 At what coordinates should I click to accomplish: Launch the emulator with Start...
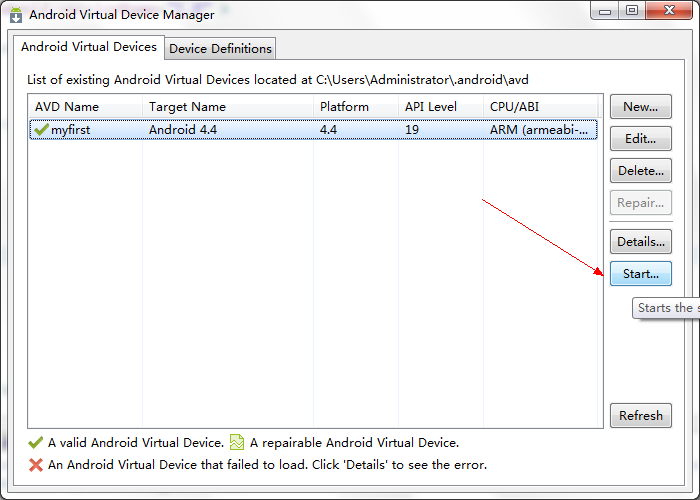[x=641, y=274]
